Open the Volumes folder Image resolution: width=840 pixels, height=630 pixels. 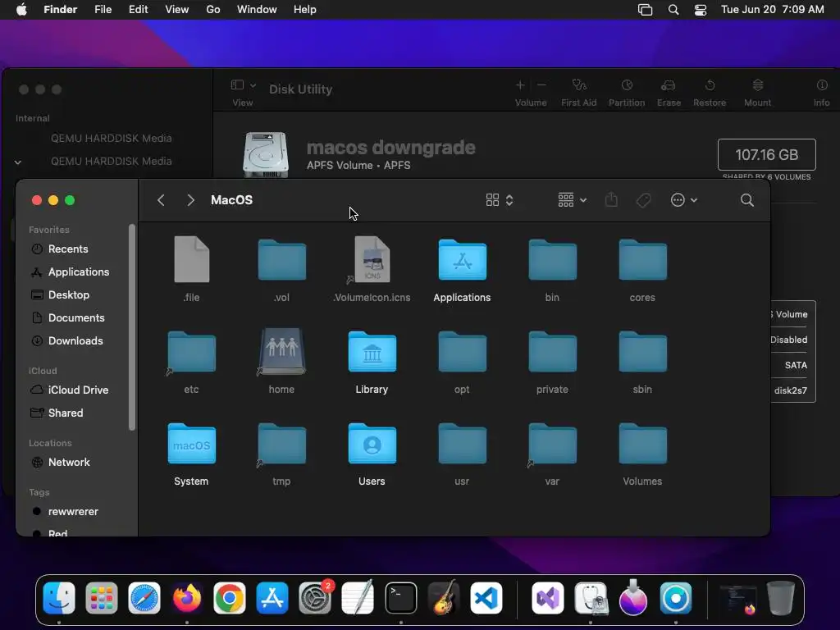point(643,444)
